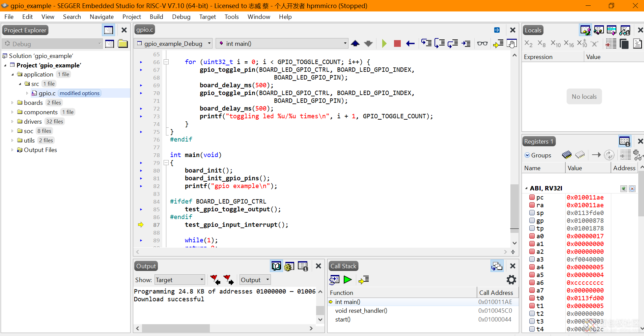Click the open-book icon in Output panel header
The height and width of the screenshot is (336, 644).
pos(276,266)
